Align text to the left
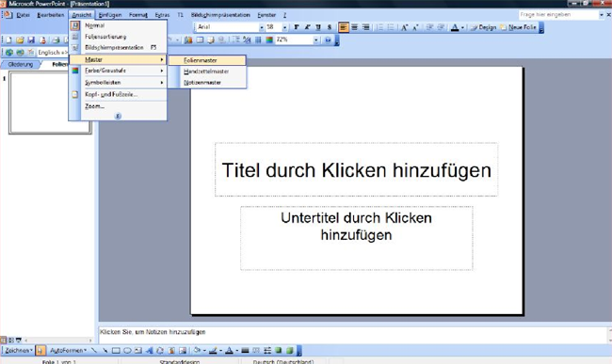Image resolution: width=612 pixels, height=364 pixels. pyautogui.click(x=343, y=27)
